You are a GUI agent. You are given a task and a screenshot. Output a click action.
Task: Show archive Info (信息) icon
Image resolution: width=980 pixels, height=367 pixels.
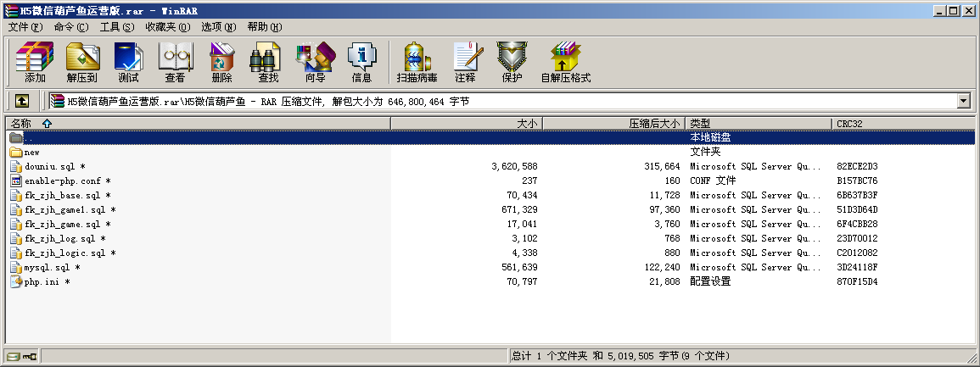(361, 63)
